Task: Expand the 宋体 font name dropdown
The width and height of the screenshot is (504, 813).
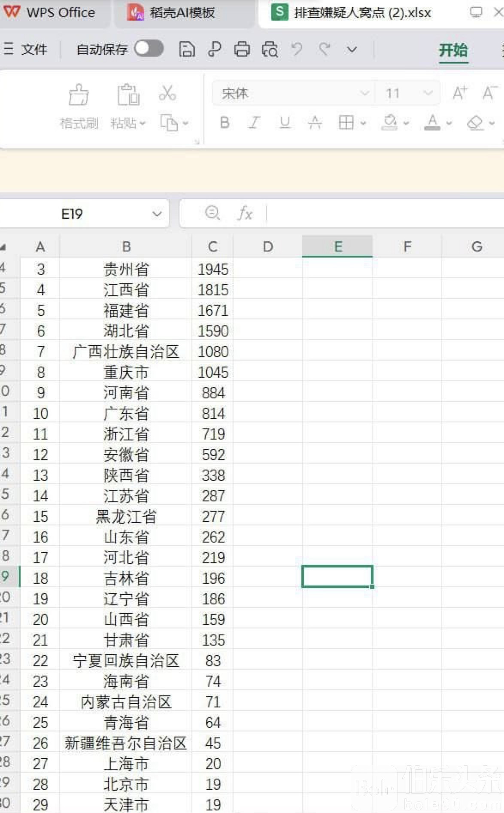Action: click(364, 93)
